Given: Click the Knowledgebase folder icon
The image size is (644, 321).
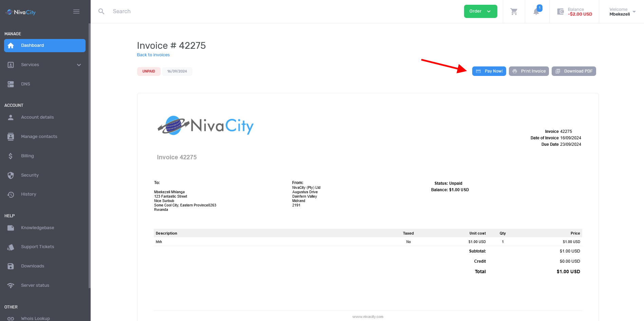Looking at the screenshot, I should pyautogui.click(x=11, y=228).
